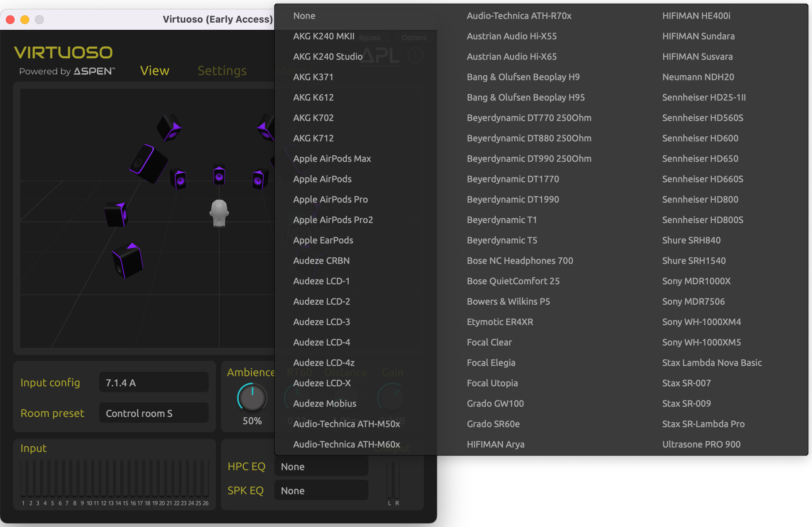Image resolution: width=812 pixels, height=527 pixels.
Task: Open the SPK EQ dropdown
Action: [321, 490]
